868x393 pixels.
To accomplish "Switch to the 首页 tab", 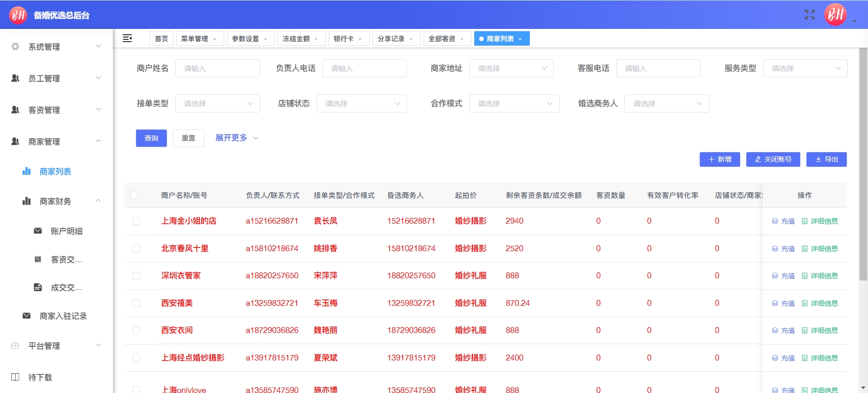I will click(x=161, y=39).
